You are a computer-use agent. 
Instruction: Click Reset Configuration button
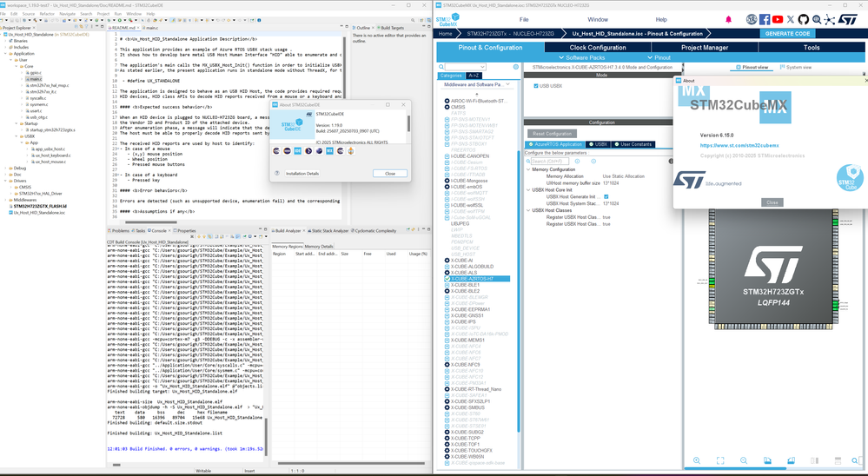552,134
